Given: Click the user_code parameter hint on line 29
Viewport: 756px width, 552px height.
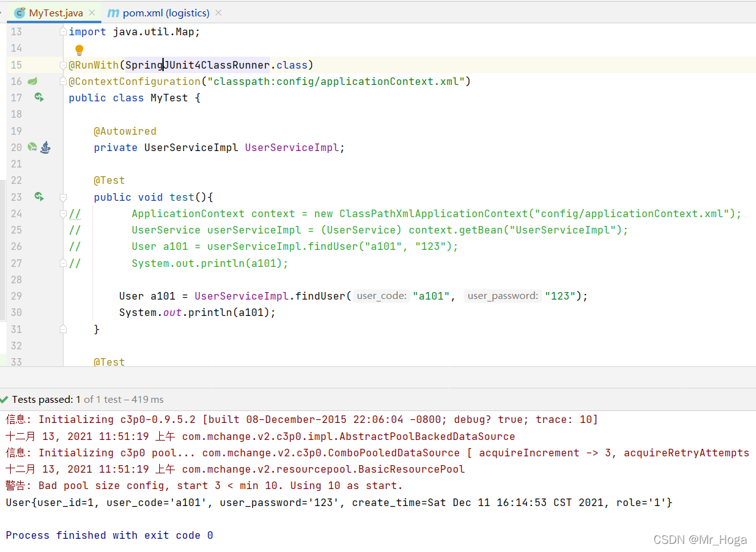Looking at the screenshot, I should point(380,295).
